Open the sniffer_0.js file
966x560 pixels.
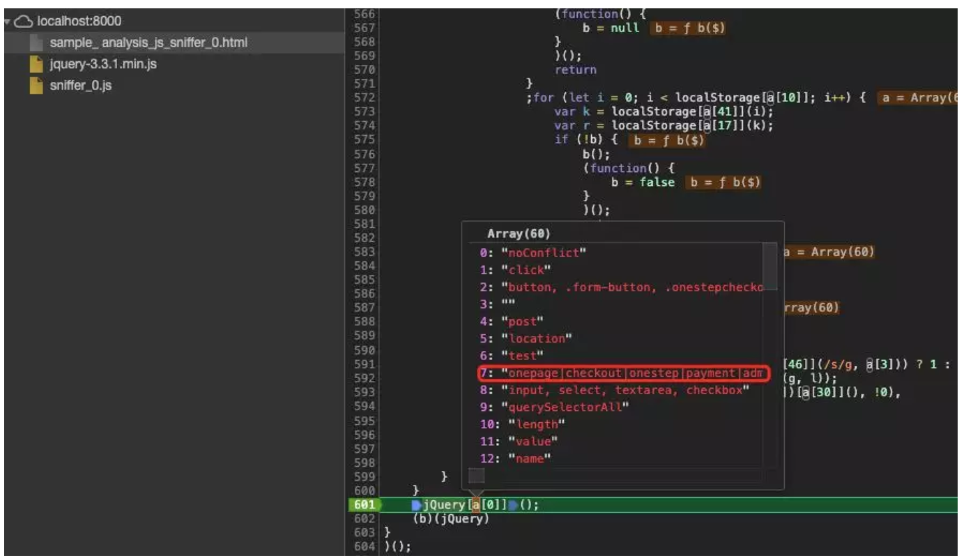tap(81, 86)
